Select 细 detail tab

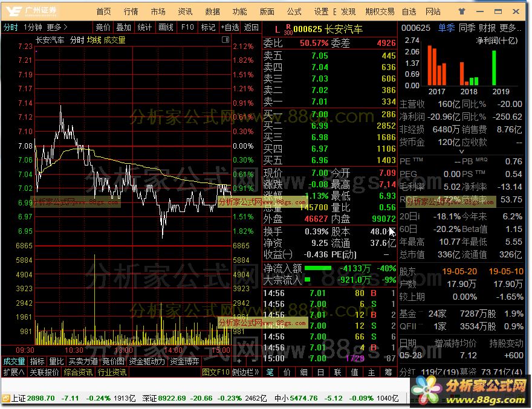(303, 372)
